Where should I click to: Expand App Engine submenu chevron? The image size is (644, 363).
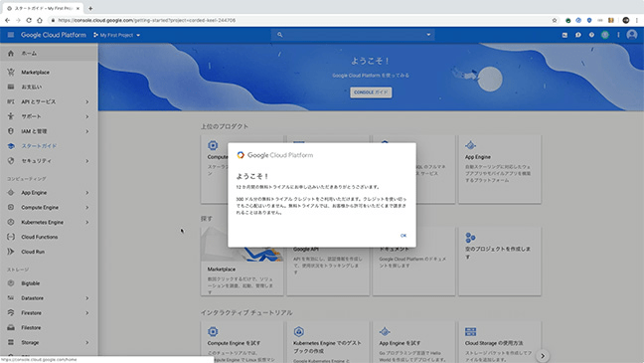(87, 192)
